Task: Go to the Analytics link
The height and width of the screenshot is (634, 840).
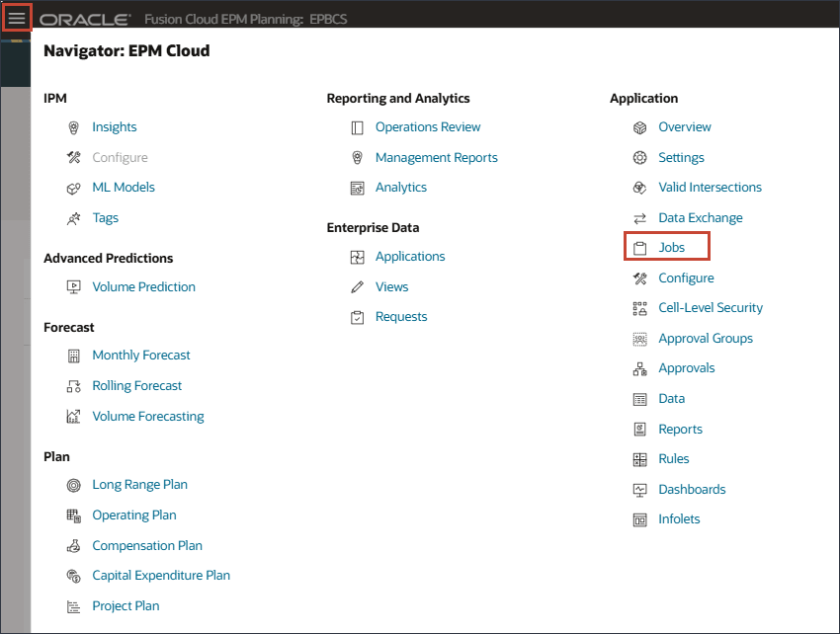Action: pyautogui.click(x=400, y=188)
